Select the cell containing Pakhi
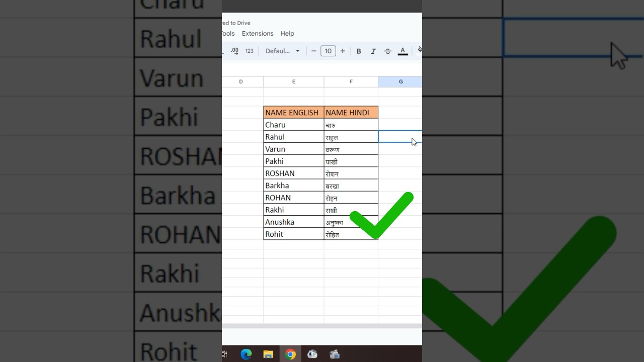Image resolution: width=644 pixels, height=362 pixels. (294, 161)
